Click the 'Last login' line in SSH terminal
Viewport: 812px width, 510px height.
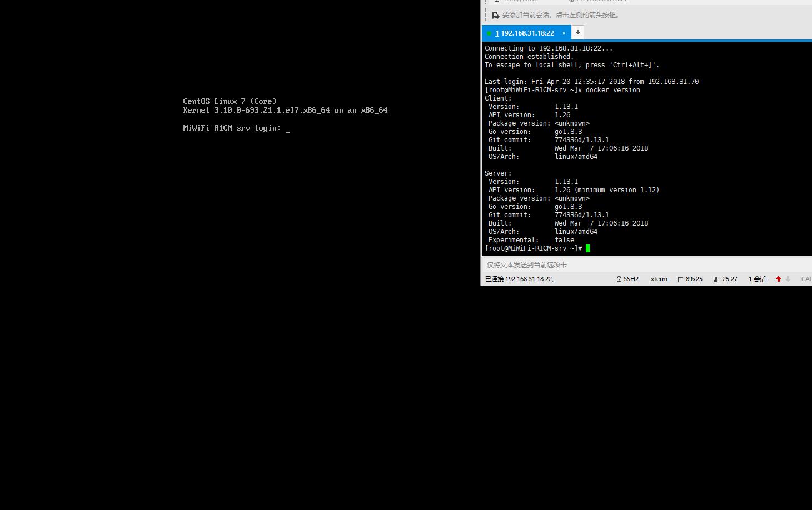pyautogui.click(x=591, y=82)
